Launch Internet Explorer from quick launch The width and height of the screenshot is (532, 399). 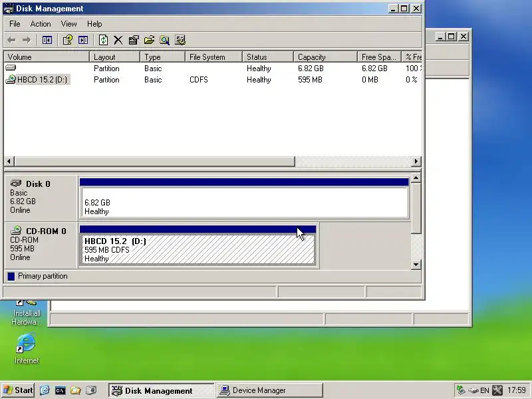coord(45,390)
